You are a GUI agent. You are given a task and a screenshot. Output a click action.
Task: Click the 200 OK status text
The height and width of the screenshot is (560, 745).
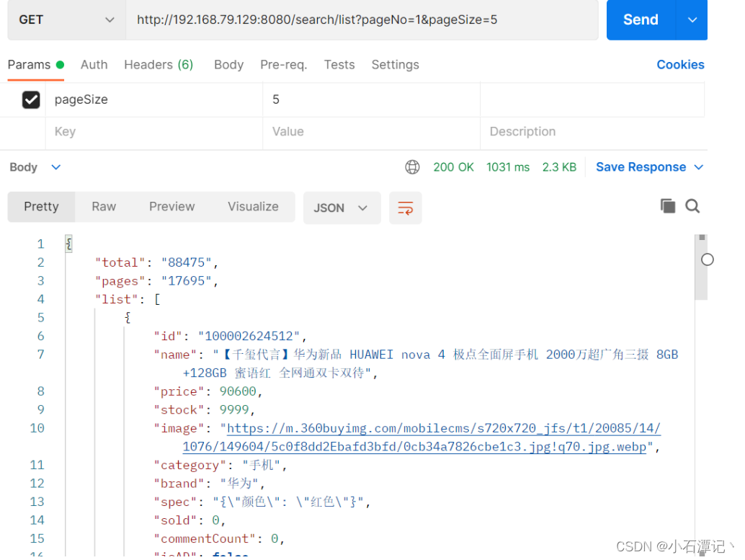[453, 167]
